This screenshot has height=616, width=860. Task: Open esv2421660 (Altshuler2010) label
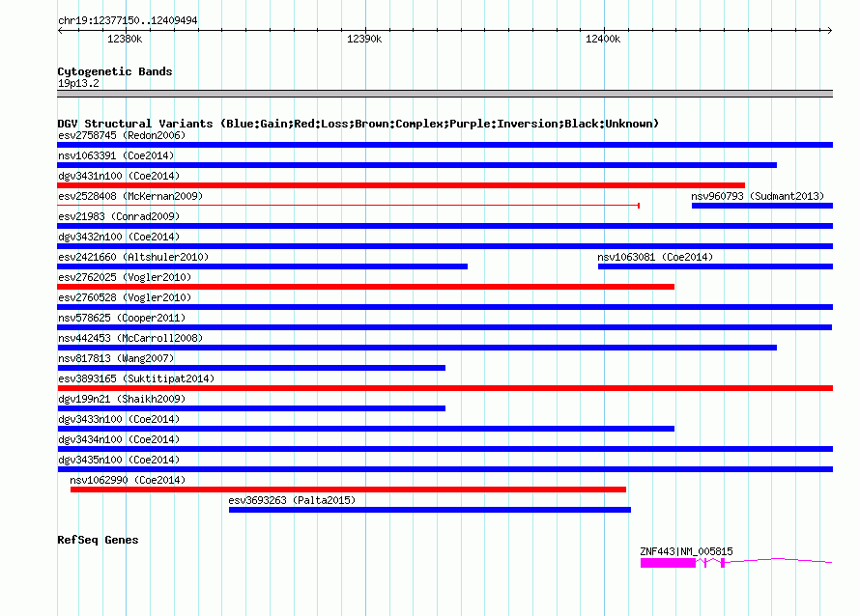click(133, 257)
